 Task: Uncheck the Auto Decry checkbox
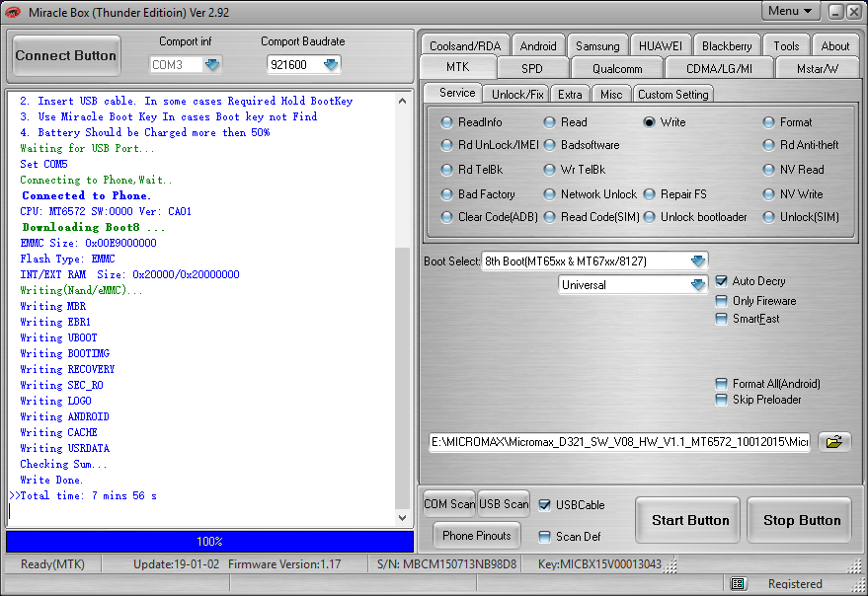(721, 281)
